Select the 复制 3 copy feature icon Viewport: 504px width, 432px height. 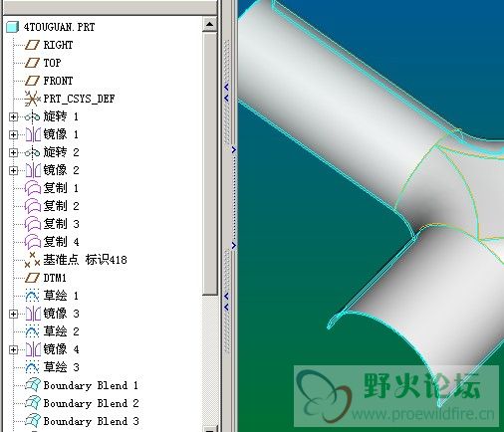coord(33,224)
